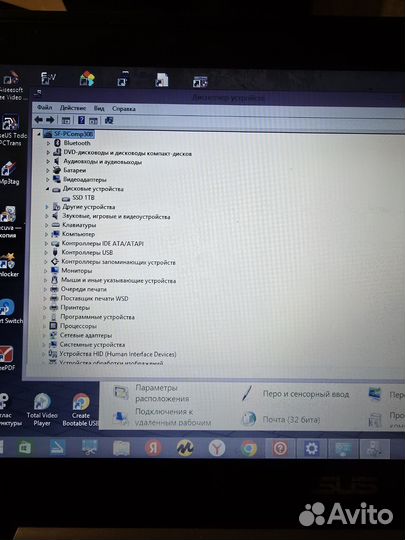Click the blue Help question-mark toolbar icon

81,120
